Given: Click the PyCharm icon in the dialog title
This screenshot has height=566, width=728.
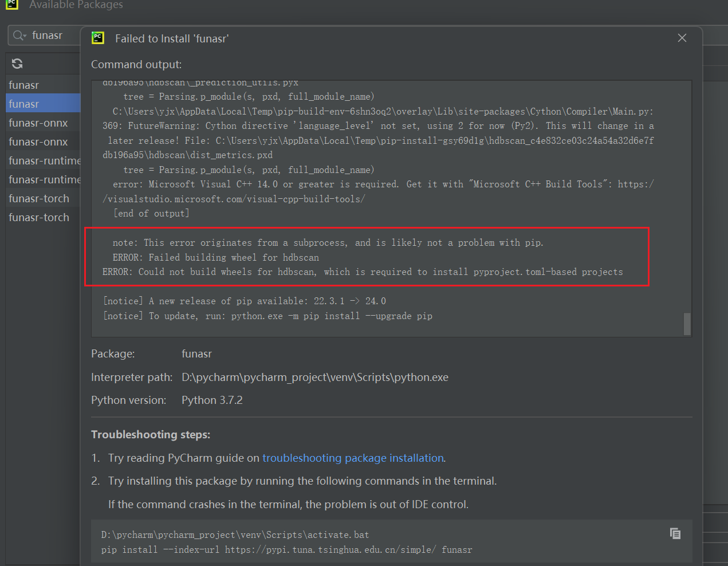Looking at the screenshot, I should coord(98,38).
